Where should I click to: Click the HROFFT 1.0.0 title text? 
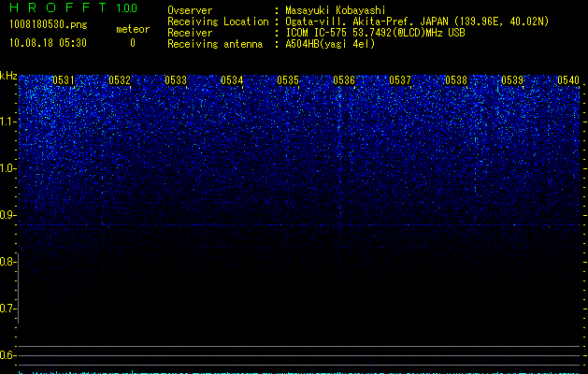pos(74,7)
